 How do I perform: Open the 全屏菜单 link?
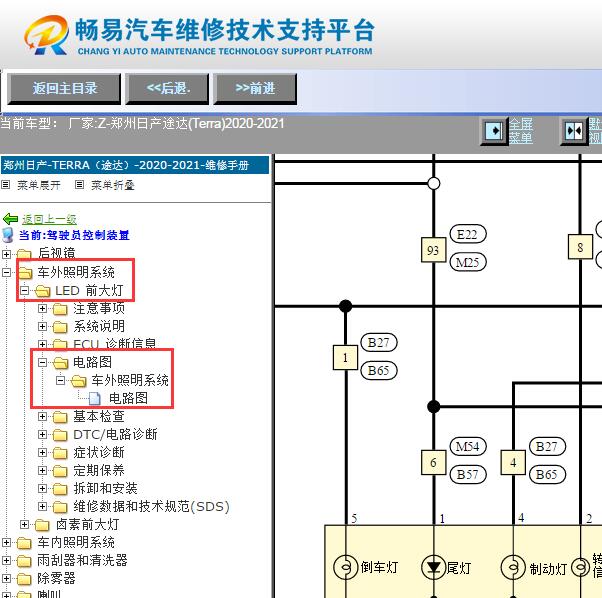521,131
